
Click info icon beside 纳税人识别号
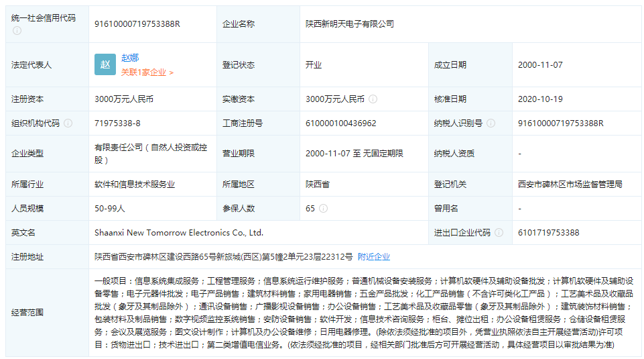(491, 123)
